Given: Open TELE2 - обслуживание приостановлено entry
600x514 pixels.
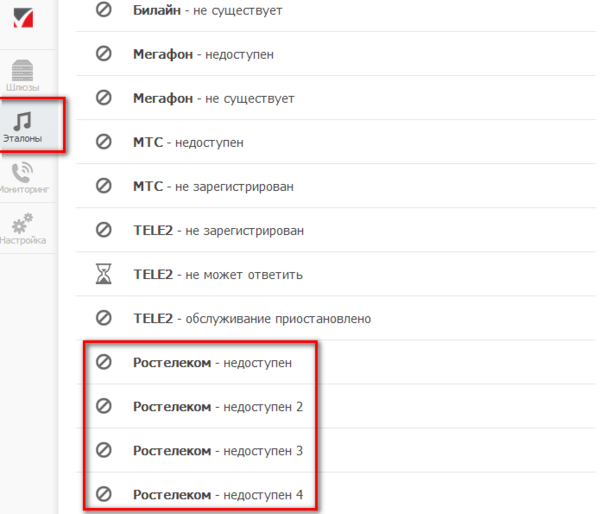Looking at the screenshot, I should tap(252, 318).
